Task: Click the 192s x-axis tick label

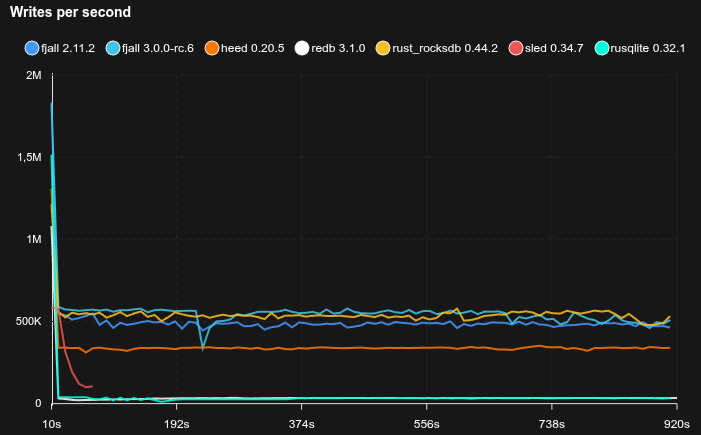Action: pos(176,423)
